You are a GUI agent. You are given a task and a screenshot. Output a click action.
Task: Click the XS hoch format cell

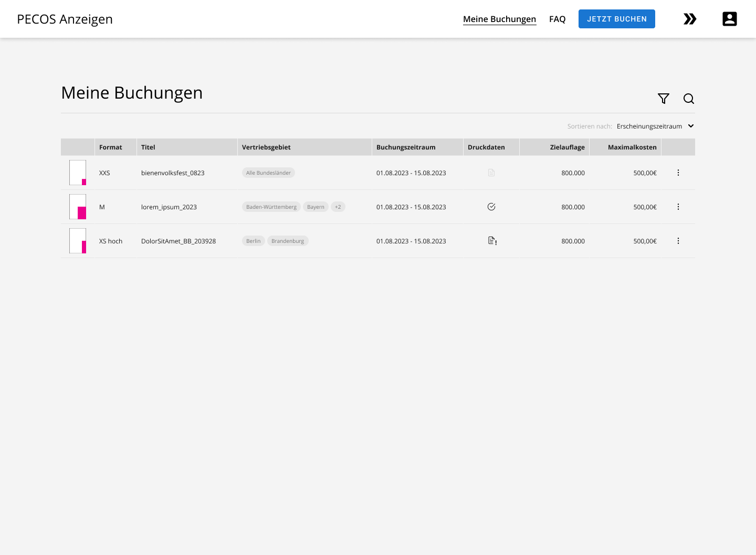[111, 241]
